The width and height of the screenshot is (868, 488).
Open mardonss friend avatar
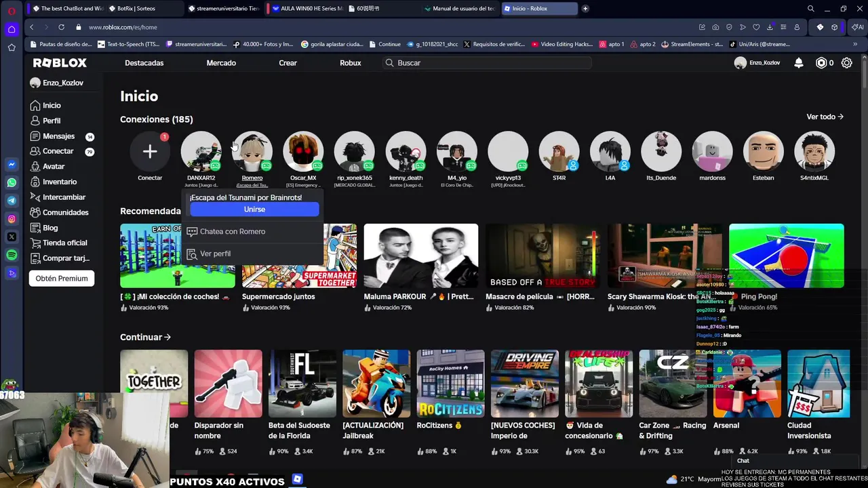pyautogui.click(x=712, y=151)
